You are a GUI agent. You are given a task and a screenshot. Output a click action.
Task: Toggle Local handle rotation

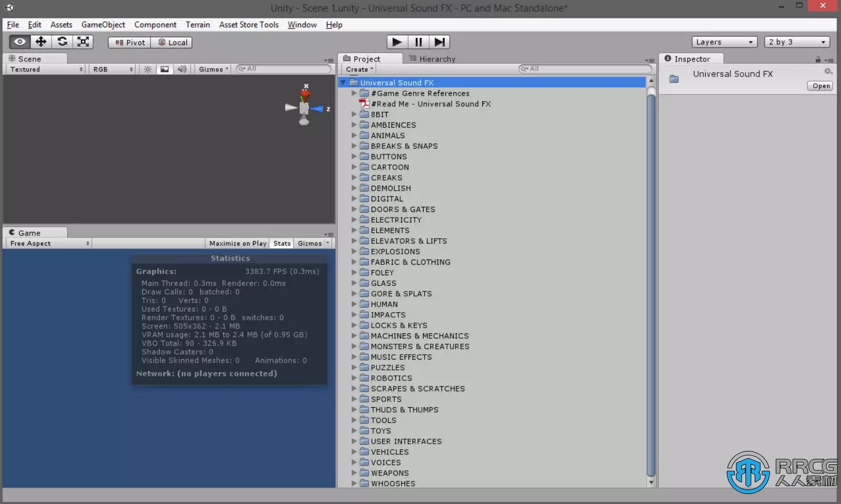(172, 43)
